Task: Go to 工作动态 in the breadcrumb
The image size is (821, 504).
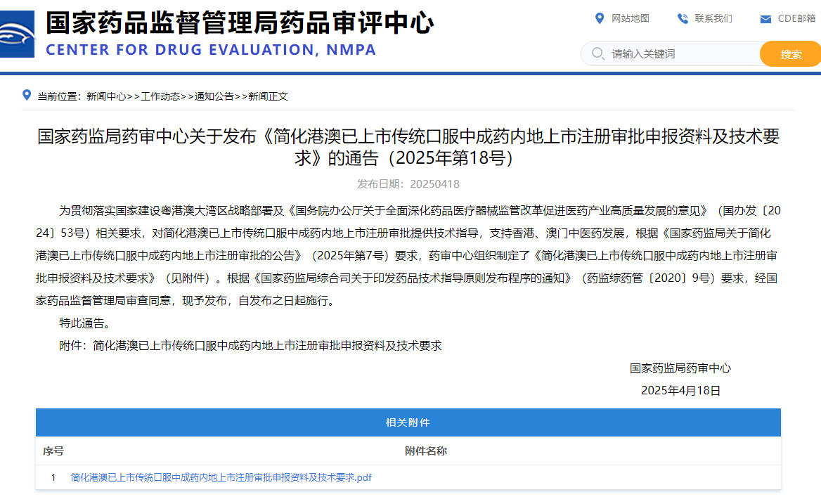Action: pos(160,96)
